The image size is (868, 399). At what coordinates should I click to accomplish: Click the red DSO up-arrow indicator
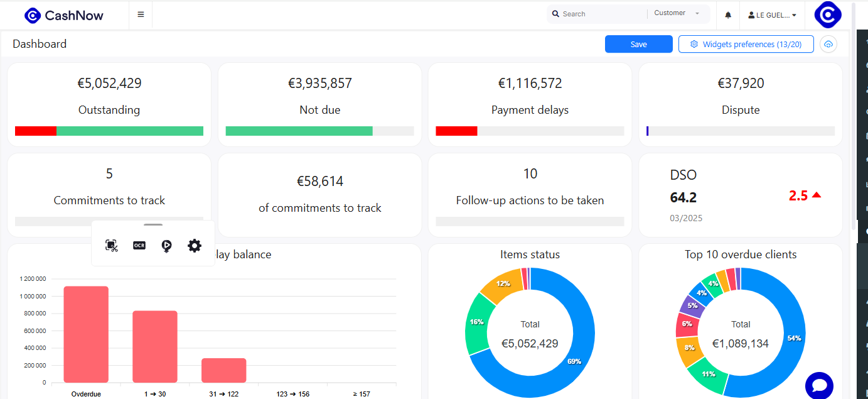point(817,195)
